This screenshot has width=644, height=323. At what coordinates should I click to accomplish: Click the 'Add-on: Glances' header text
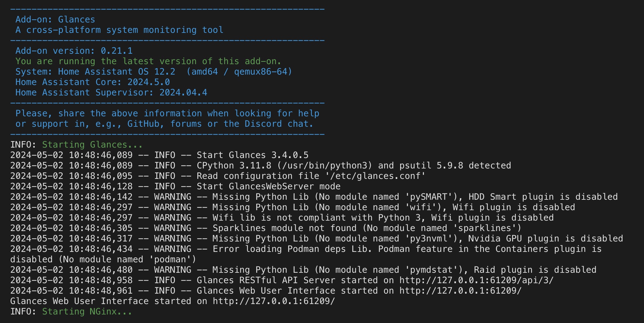(55, 20)
